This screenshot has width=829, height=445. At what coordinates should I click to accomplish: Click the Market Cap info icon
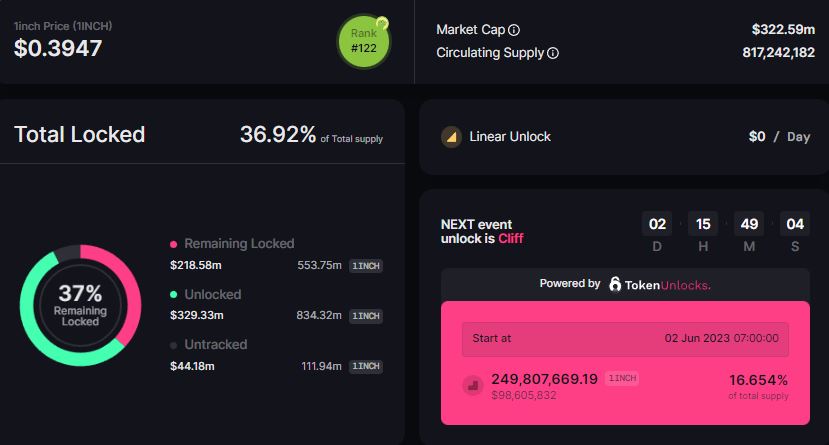(x=514, y=30)
